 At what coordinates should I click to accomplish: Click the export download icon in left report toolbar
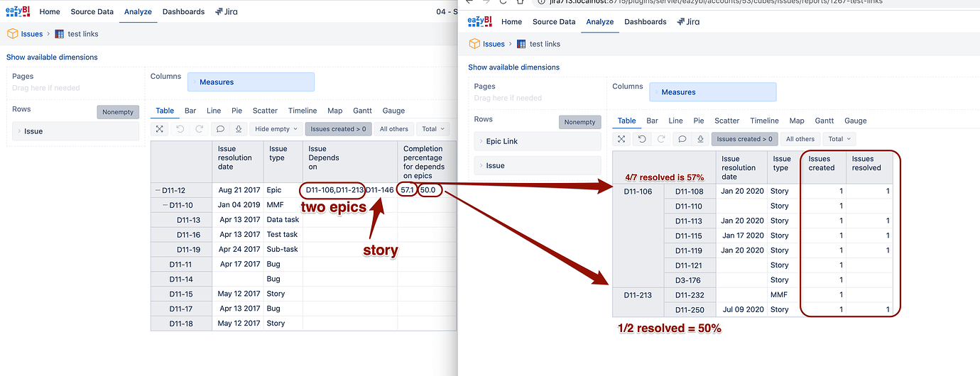point(239,129)
